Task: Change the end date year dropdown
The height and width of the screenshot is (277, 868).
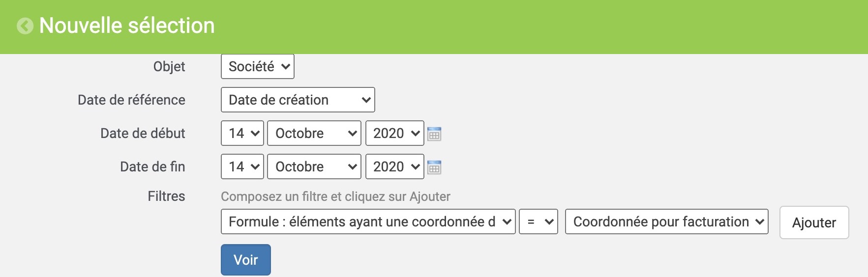Action: 395,166
